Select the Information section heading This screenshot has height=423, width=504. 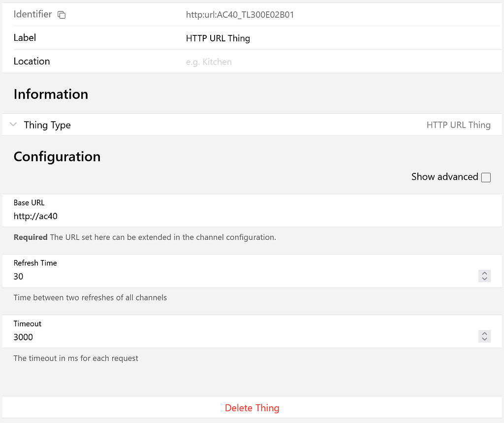click(51, 94)
